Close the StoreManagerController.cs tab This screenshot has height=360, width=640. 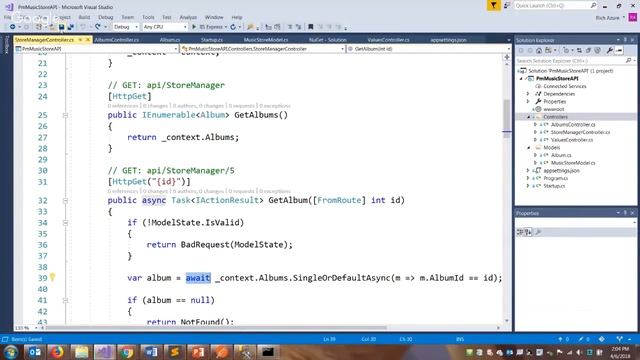pos(88,40)
